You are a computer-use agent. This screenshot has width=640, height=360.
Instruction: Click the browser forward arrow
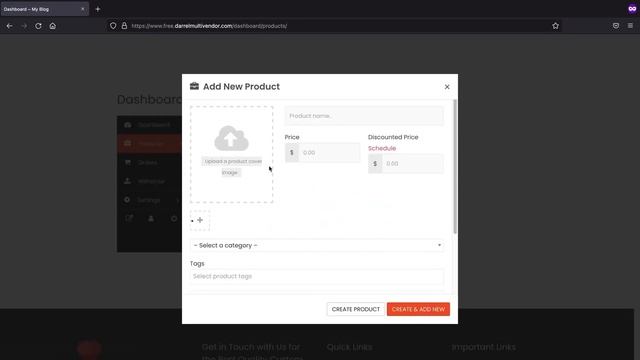(24, 26)
